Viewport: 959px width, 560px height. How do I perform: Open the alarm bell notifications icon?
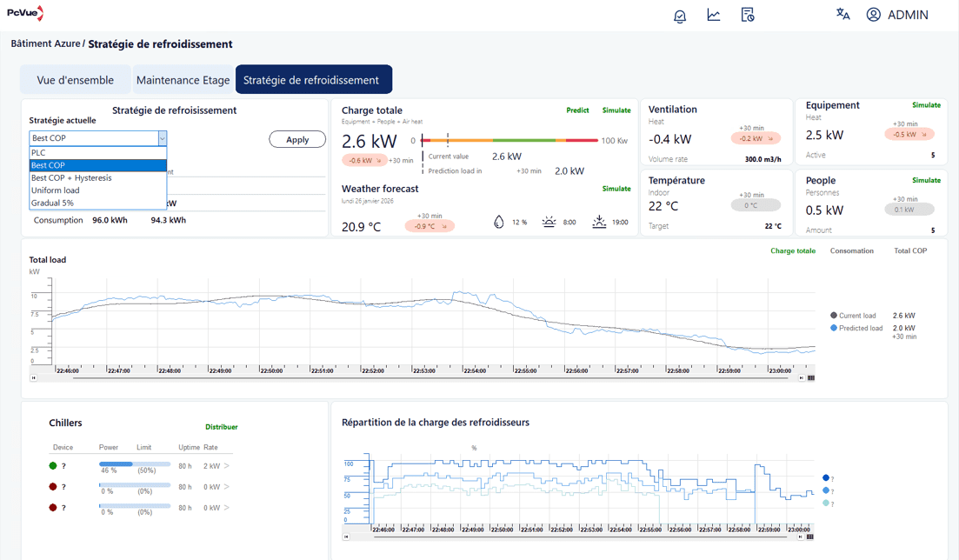(x=680, y=16)
